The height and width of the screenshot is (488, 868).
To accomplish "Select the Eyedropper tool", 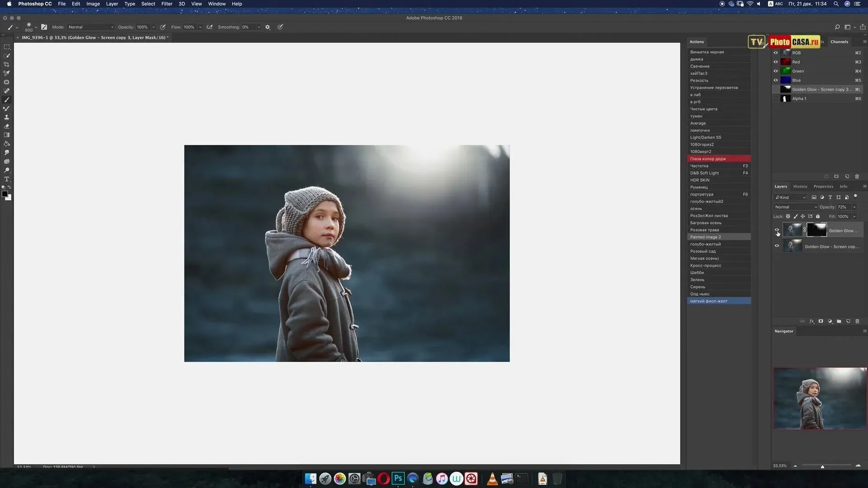I will [x=7, y=73].
